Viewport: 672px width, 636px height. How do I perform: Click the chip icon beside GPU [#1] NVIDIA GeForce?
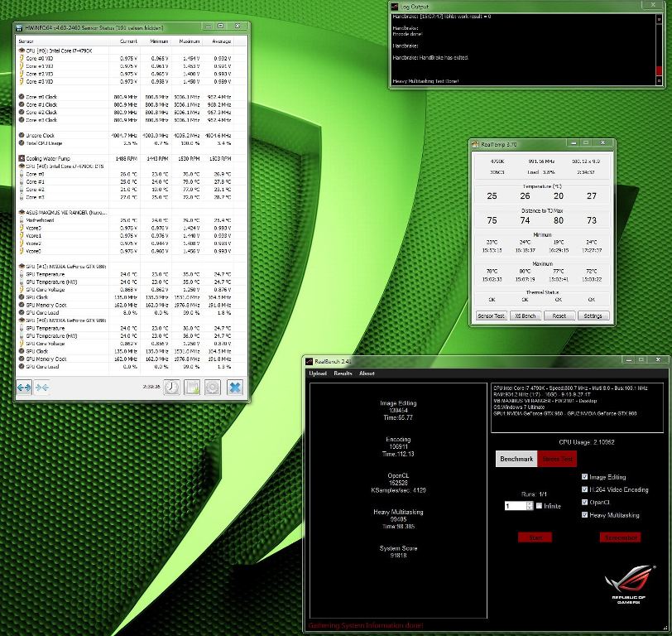coord(22,267)
